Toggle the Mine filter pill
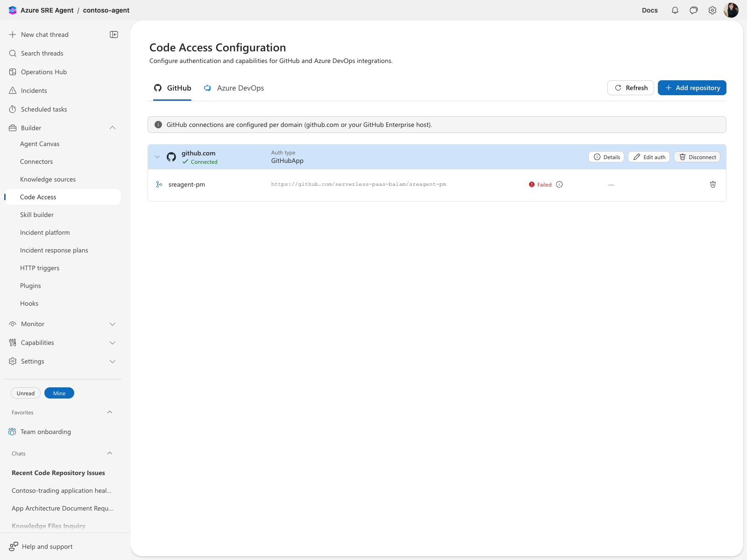The height and width of the screenshot is (560, 747). (x=59, y=393)
